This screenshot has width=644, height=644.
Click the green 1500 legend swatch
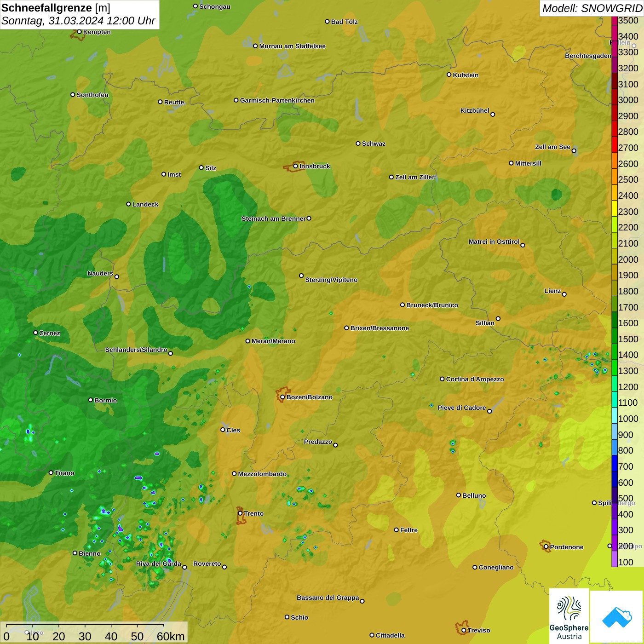click(614, 336)
